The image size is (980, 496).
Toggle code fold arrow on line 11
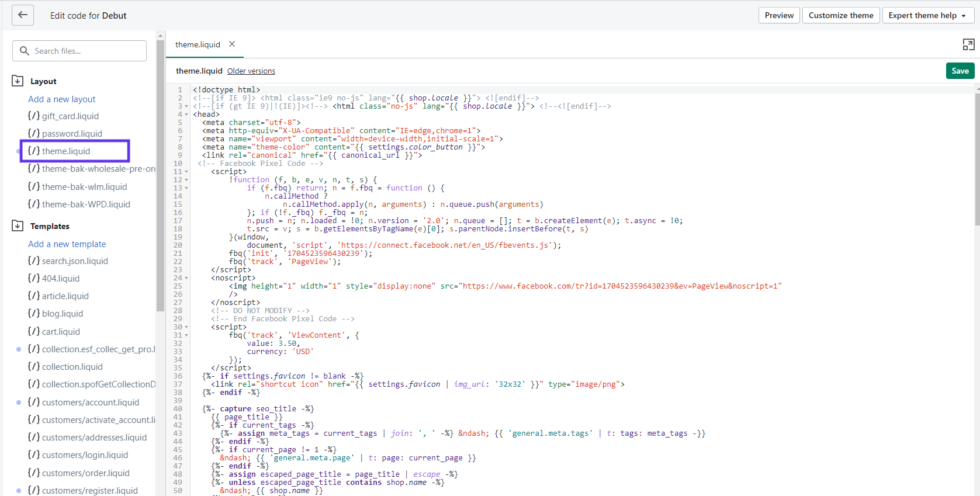[x=186, y=172]
